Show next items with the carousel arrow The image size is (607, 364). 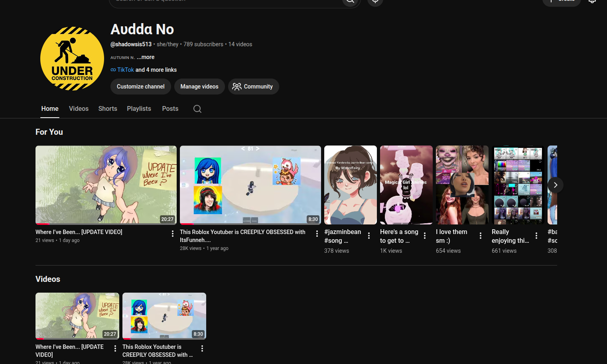pos(556,185)
